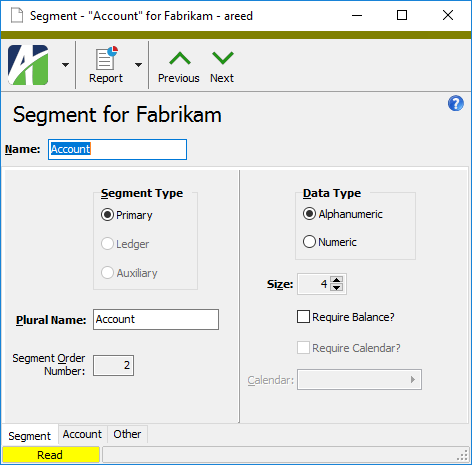Switch to the Account tab
The height and width of the screenshot is (465, 472).
point(82,434)
